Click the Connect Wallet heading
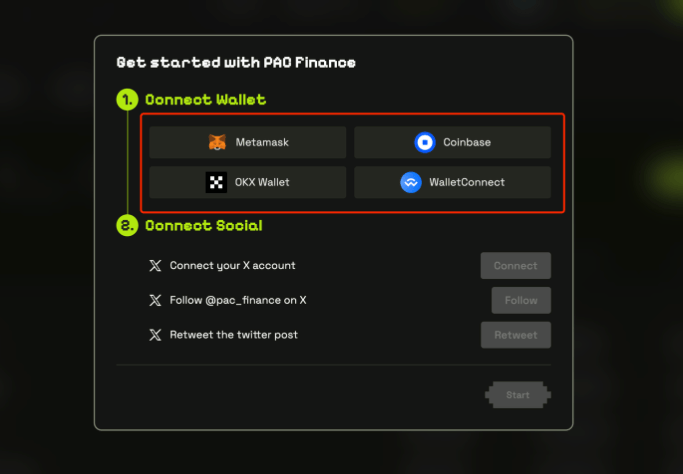This screenshot has width=683, height=474. 205,100
